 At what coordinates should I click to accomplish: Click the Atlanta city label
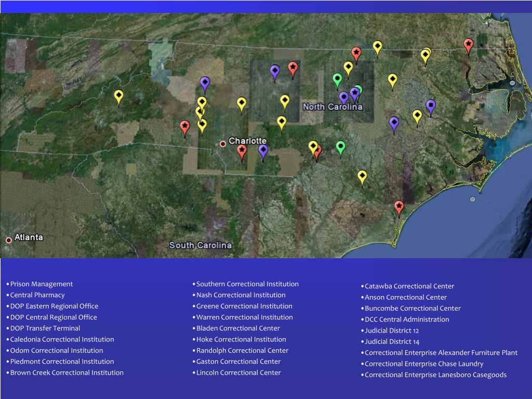[29, 237]
